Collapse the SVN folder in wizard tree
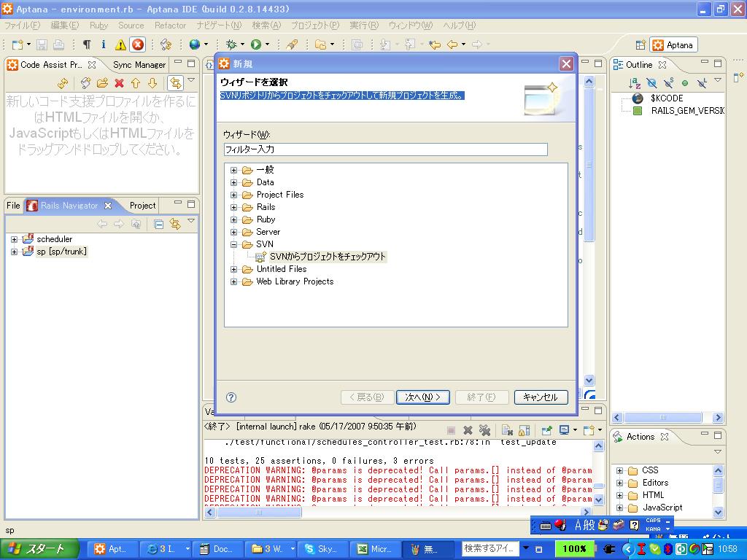The width and height of the screenshot is (747, 560). tap(233, 244)
